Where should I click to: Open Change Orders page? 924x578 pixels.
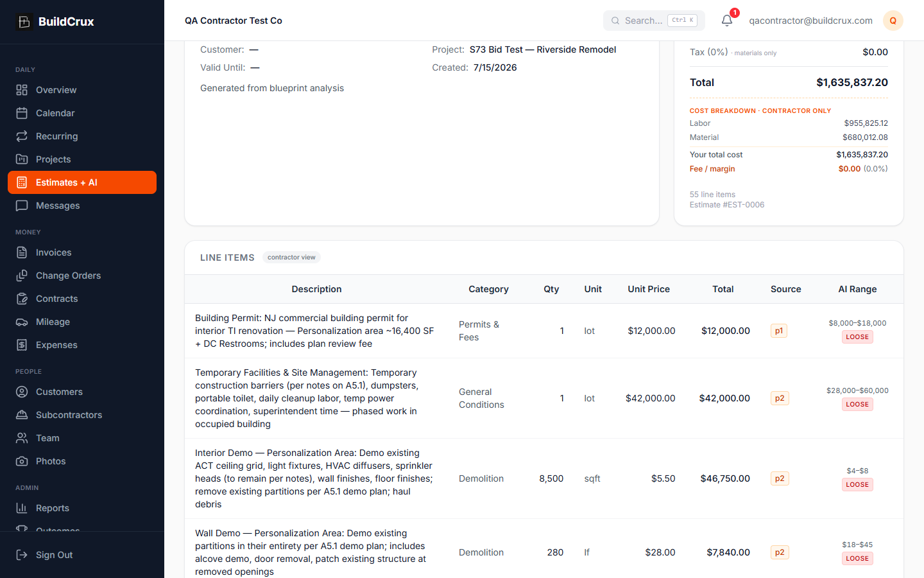pos(82,276)
